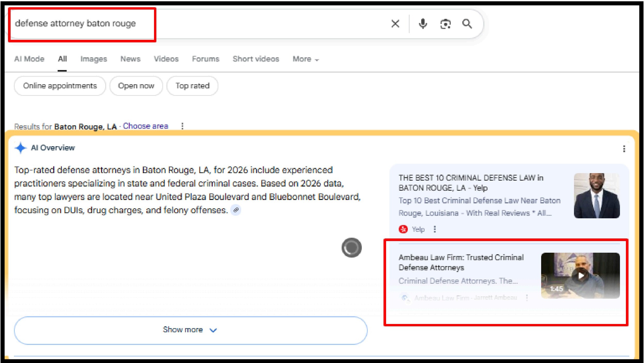The height and width of the screenshot is (363, 644).
Task: Click the round gray loading circle button
Action: (x=351, y=248)
